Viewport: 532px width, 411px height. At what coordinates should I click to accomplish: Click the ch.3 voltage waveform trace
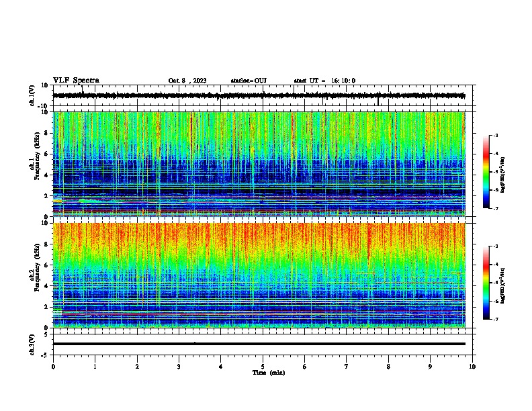(259, 344)
